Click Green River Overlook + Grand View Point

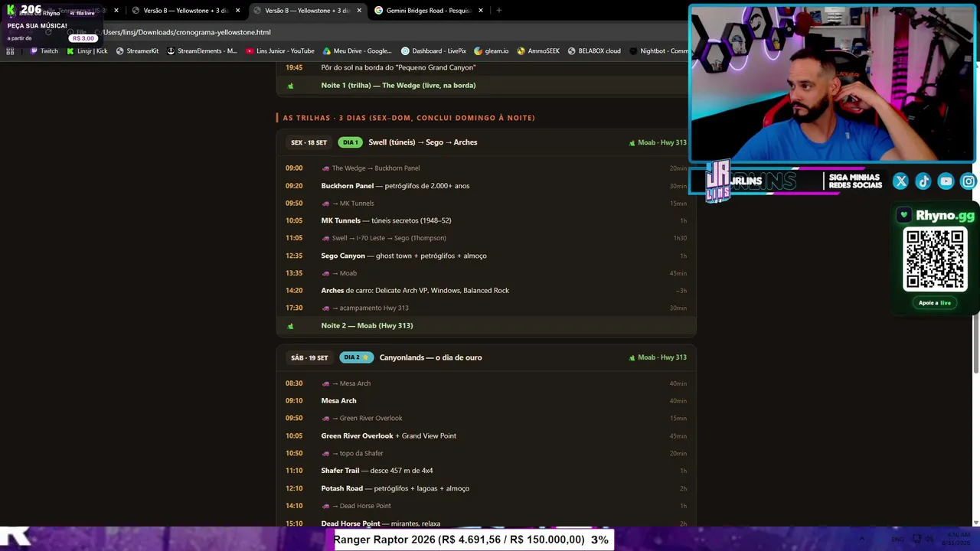(388, 436)
